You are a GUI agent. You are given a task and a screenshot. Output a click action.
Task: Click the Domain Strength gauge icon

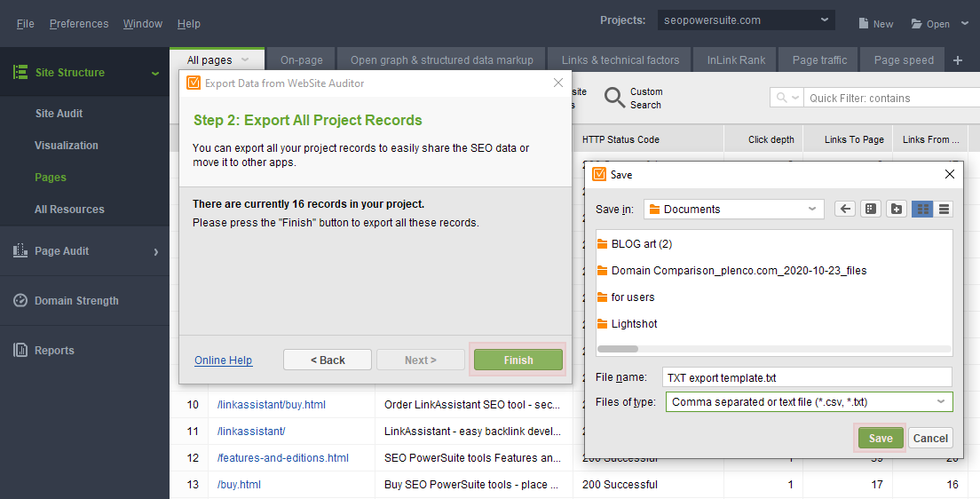pyautogui.click(x=20, y=300)
